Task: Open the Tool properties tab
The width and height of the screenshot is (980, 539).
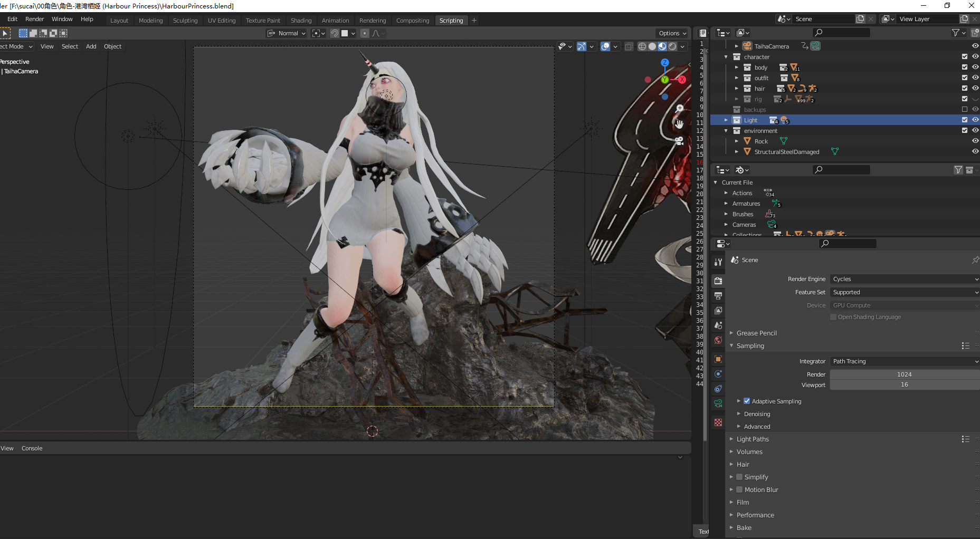Action: pyautogui.click(x=718, y=262)
